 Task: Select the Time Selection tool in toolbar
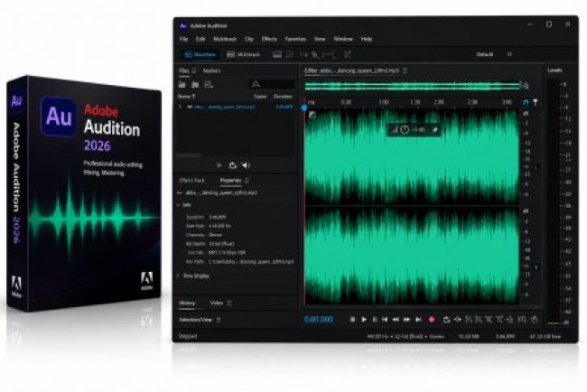pyautogui.click(x=329, y=55)
